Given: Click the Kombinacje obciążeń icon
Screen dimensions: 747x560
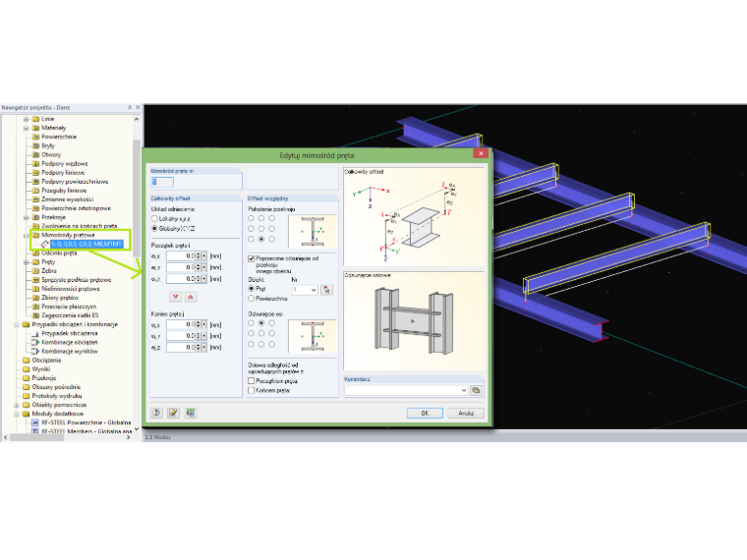Looking at the screenshot, I should click(x=35, y=342).
